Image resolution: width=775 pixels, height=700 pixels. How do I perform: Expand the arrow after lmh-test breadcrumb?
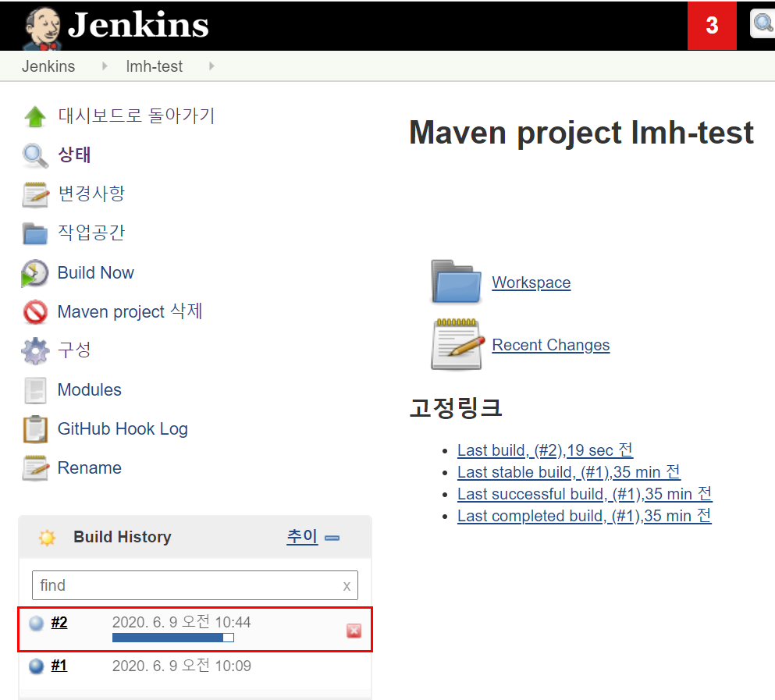pos(212,66)
